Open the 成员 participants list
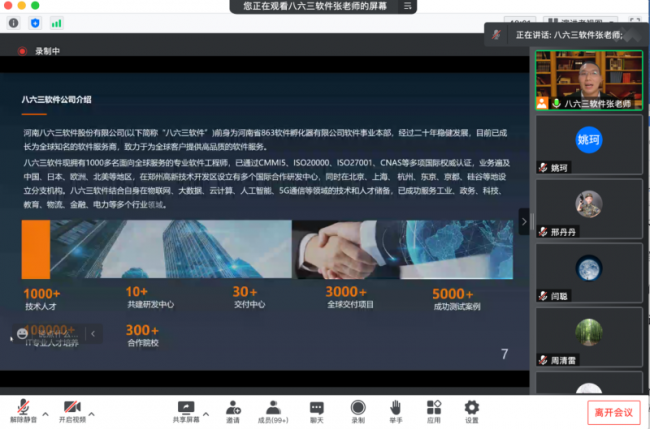Image resolution: width=650 pixels, height=429 pixels. (272, 408)
